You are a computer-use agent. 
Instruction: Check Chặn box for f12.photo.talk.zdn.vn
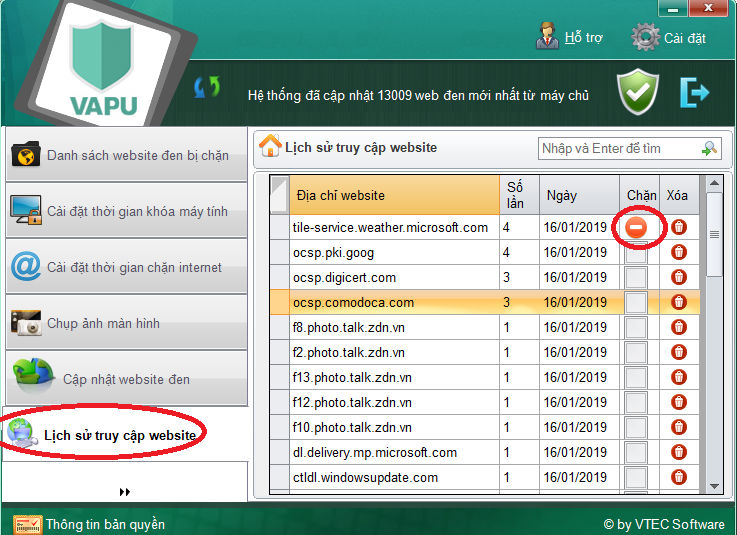point(636,402)
